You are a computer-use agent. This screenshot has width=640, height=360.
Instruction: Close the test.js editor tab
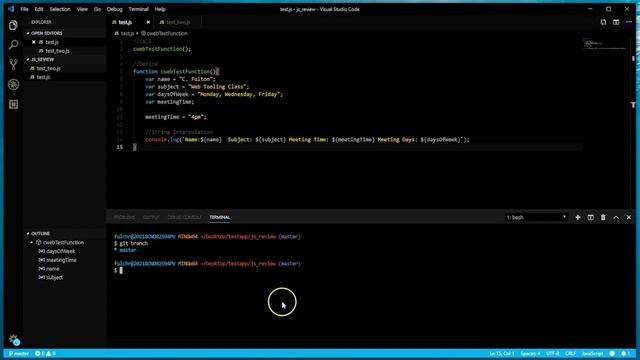(x=148, y=22)
